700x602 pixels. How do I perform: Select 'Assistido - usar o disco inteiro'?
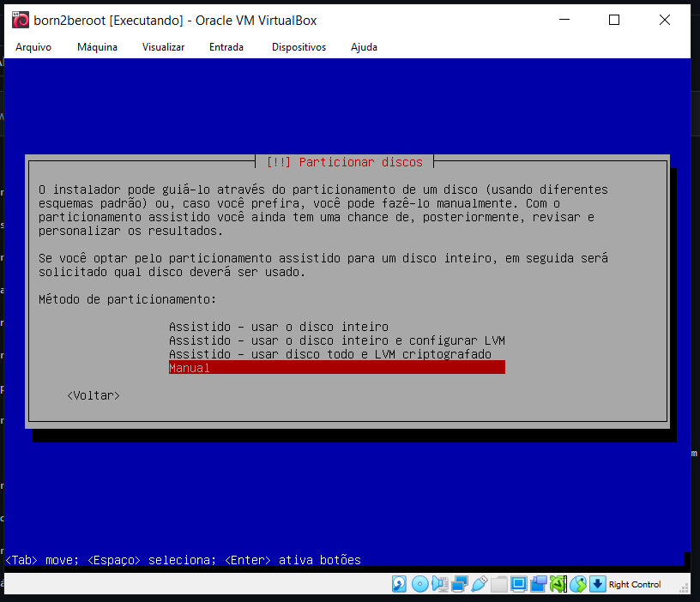(279, 327)
